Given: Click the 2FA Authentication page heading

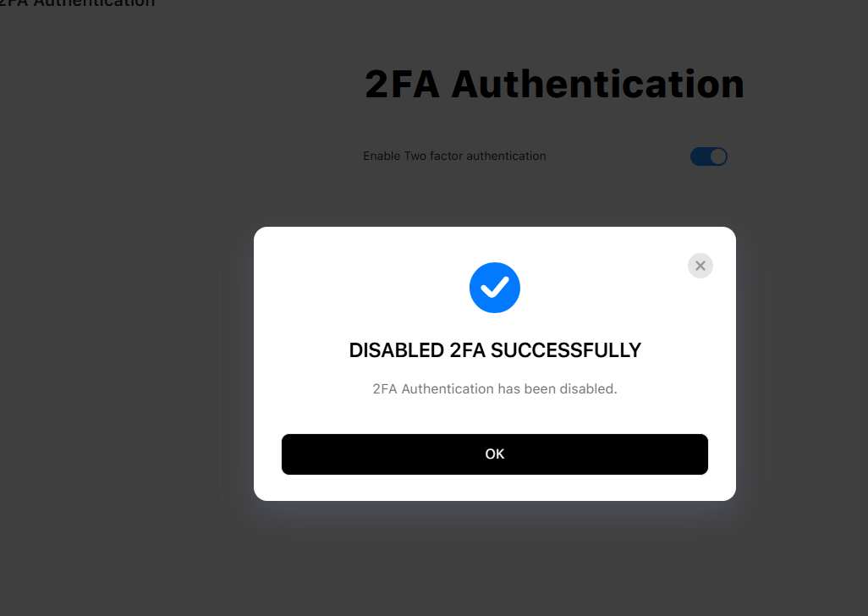Looking at the screenshot, I should (x=554, y=85).
